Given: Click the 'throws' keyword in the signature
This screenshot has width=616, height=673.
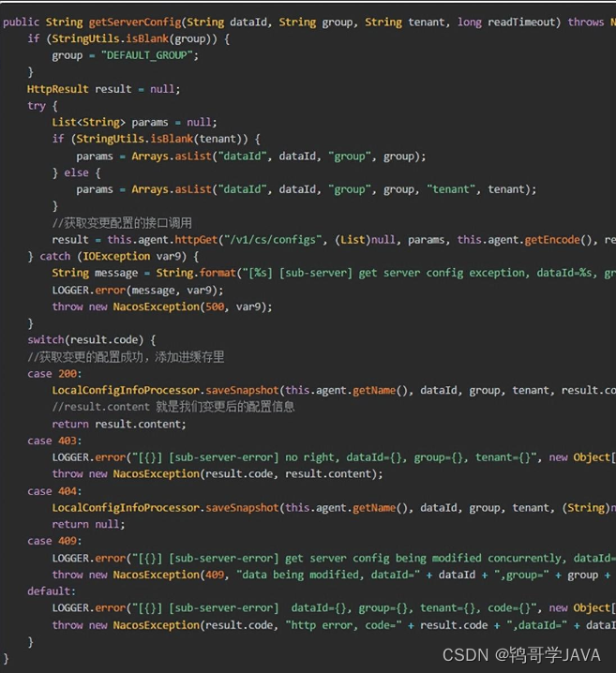Looking at the screenshot, I should pos(585,22).
